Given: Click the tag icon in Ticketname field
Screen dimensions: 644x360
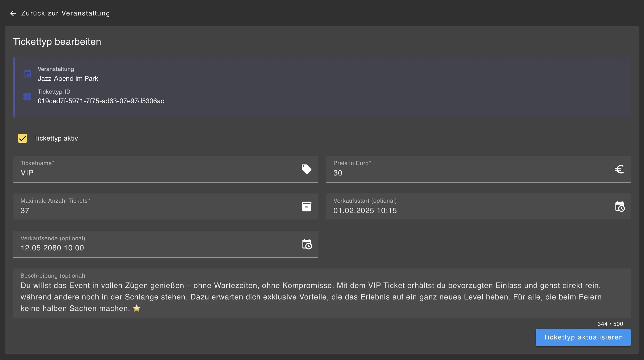Looking at the screenshot, I should [x=306, y=169].
